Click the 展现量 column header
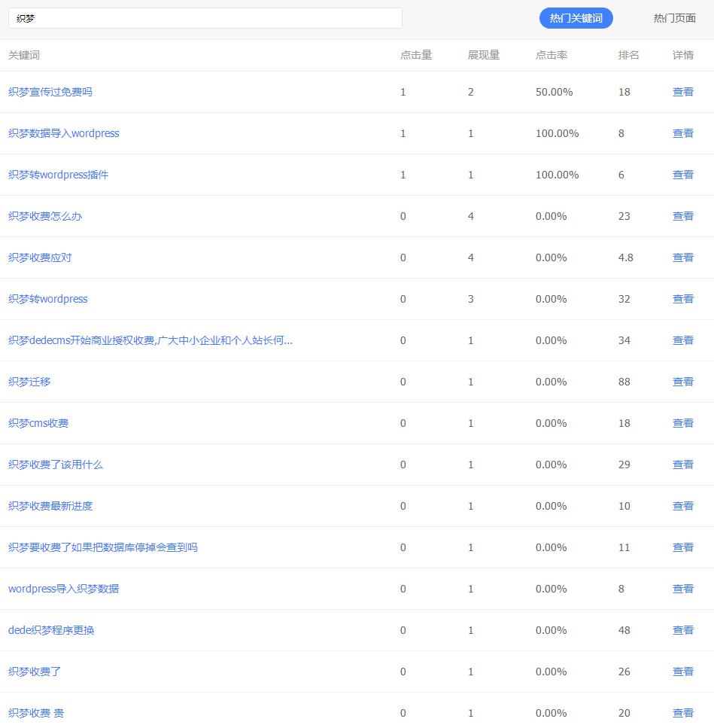The height and width of the screenshot is (728, 714). [484, 55]
